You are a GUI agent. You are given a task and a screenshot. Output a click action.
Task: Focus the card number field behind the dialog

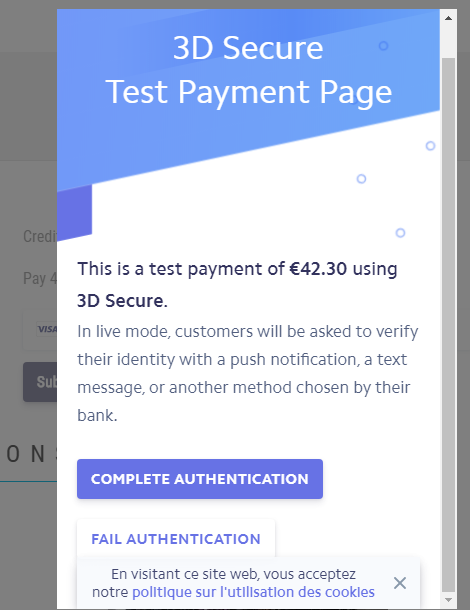click(x=40, y=330)
